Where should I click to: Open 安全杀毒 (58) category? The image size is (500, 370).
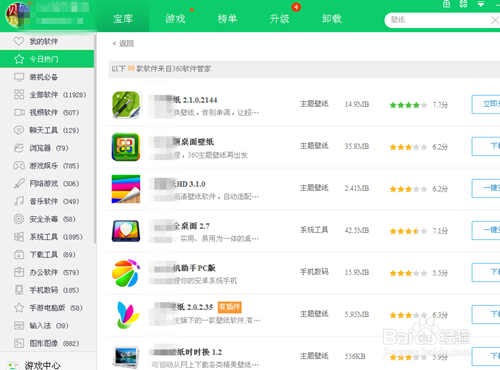tap(47, 219)
